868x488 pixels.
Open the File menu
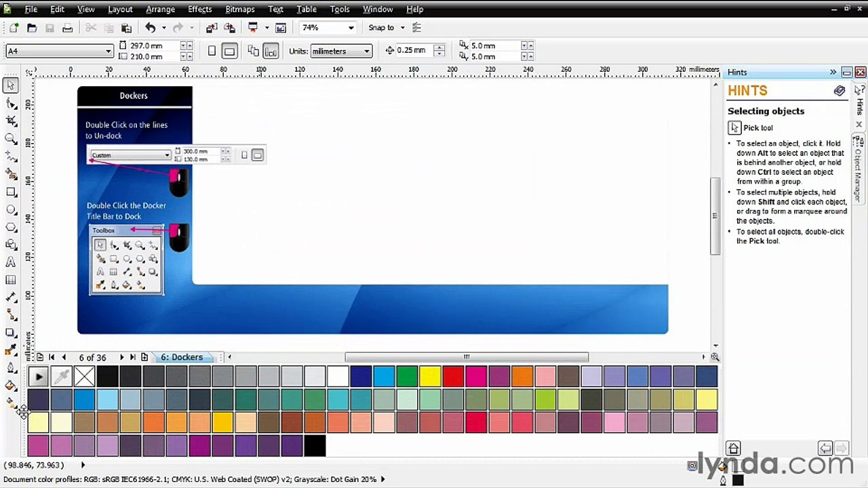click(x=31, y=9)
